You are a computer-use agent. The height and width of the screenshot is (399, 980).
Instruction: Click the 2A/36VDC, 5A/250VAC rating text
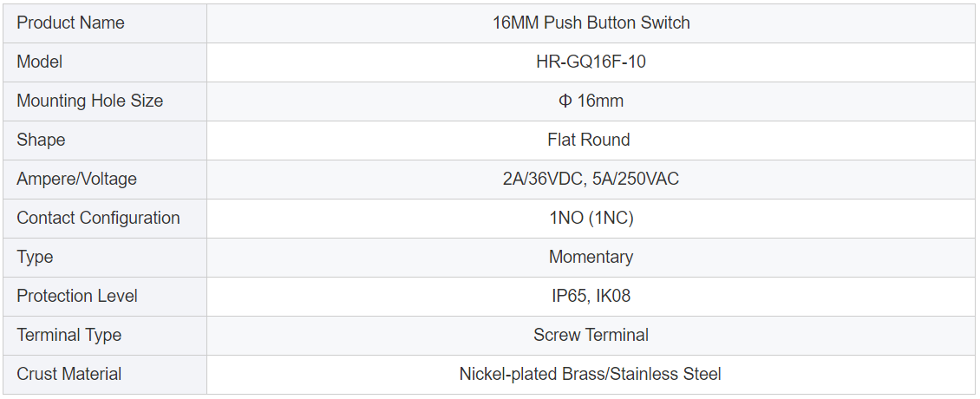(591, 180)
